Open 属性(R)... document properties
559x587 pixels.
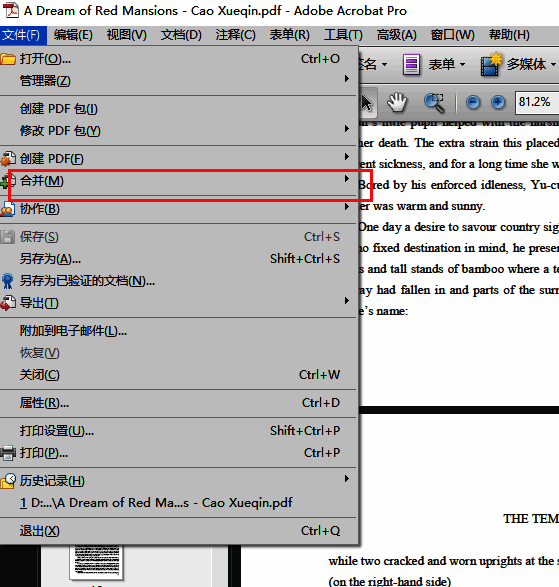coord(178,403)
